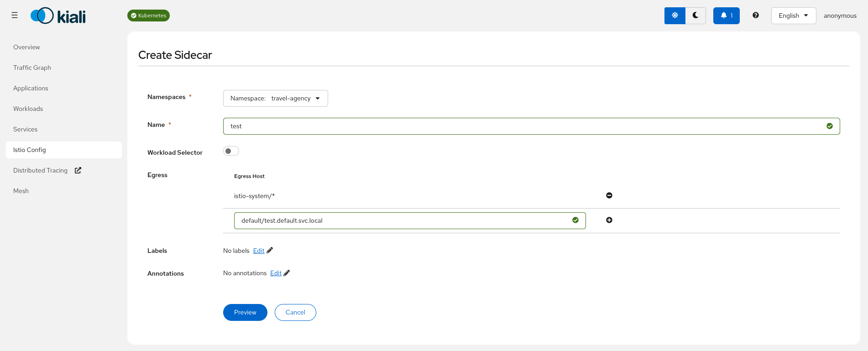
Task: Open the notifications bell
Action: 726,16
